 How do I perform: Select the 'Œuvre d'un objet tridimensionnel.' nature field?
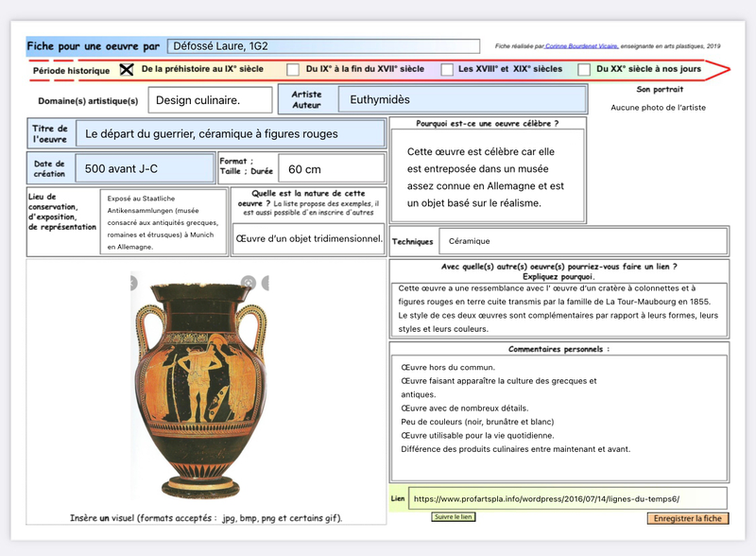309,238
